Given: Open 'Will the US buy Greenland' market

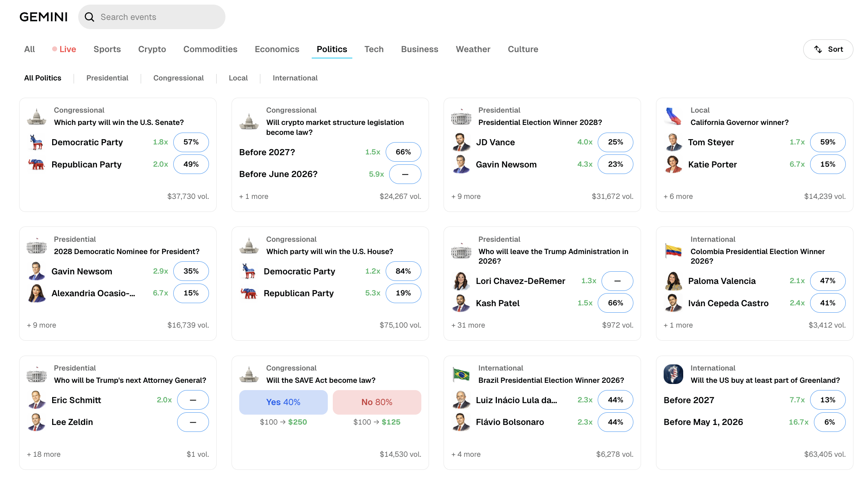Looking at the screenshot, I should click(765, 380).
